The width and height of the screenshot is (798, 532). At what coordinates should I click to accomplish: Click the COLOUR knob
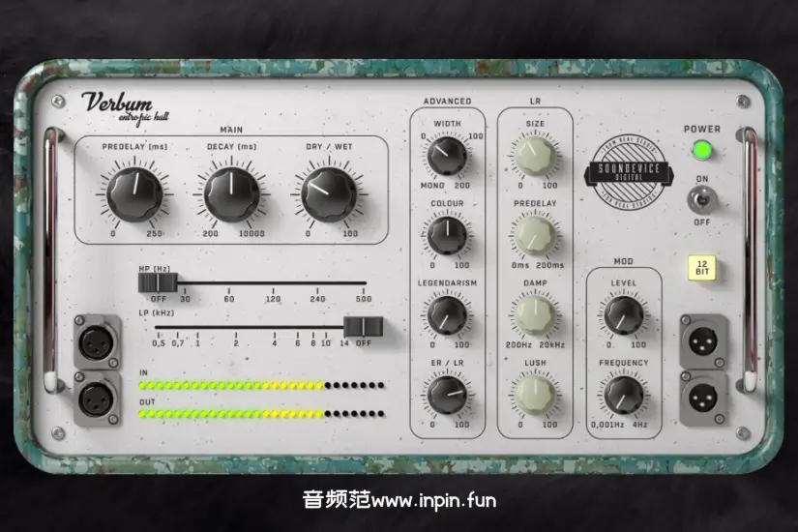click(447, 236)
